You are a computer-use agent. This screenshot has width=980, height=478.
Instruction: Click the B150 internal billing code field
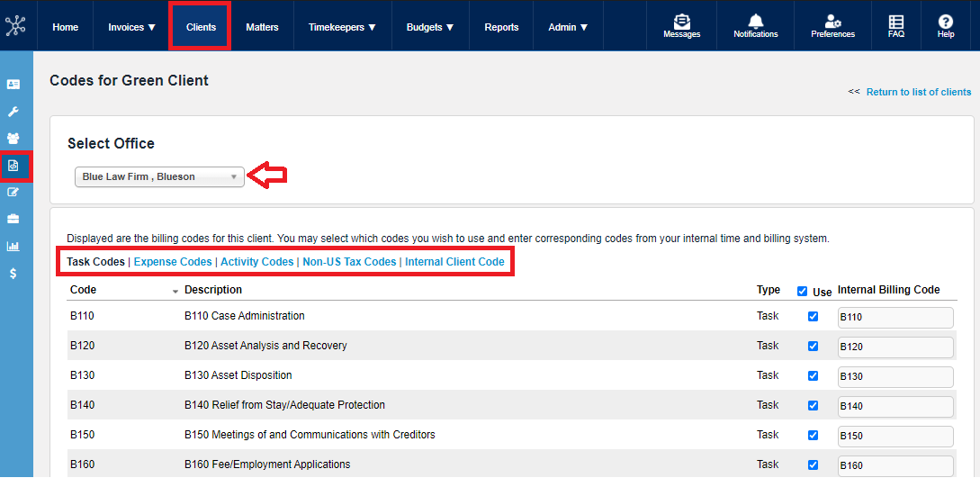(895, 436)
